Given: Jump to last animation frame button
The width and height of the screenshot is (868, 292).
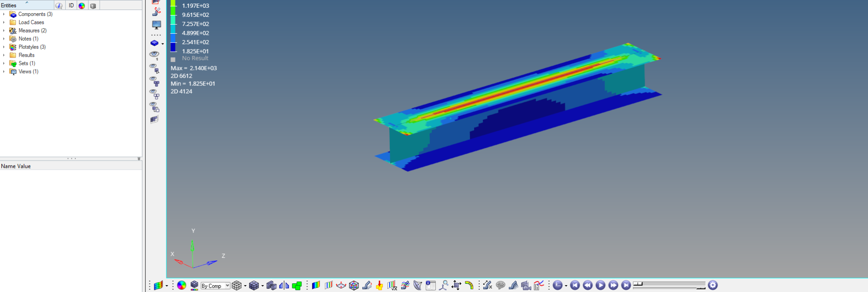Looking at the screenshot, I should [x=626, y=286].
